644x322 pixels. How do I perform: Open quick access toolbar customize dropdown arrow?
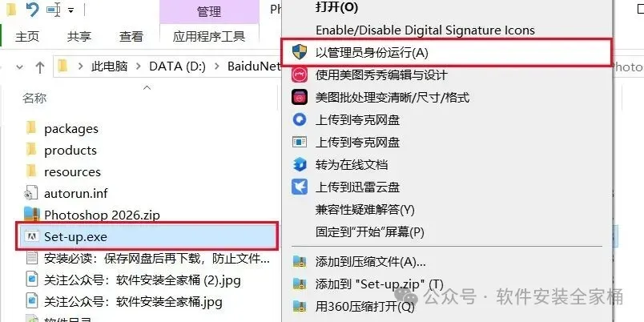[x=70, y=10]
